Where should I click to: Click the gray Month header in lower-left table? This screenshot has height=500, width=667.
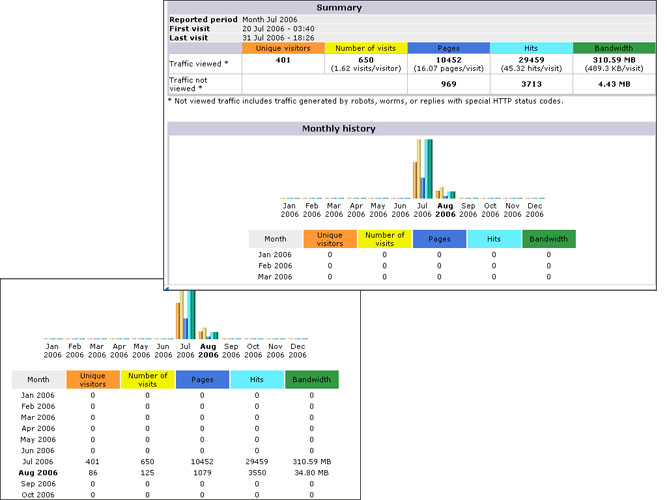[38, 380]
